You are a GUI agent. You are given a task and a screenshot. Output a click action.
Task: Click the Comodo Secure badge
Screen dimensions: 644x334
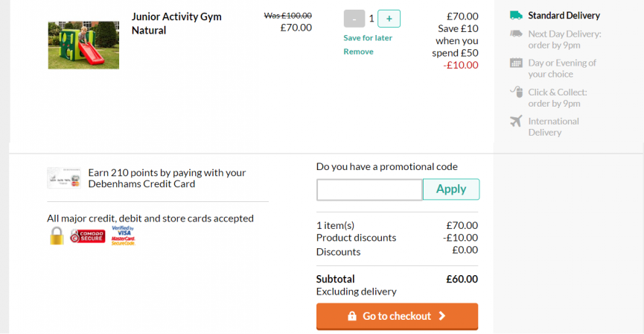point(88,236)
